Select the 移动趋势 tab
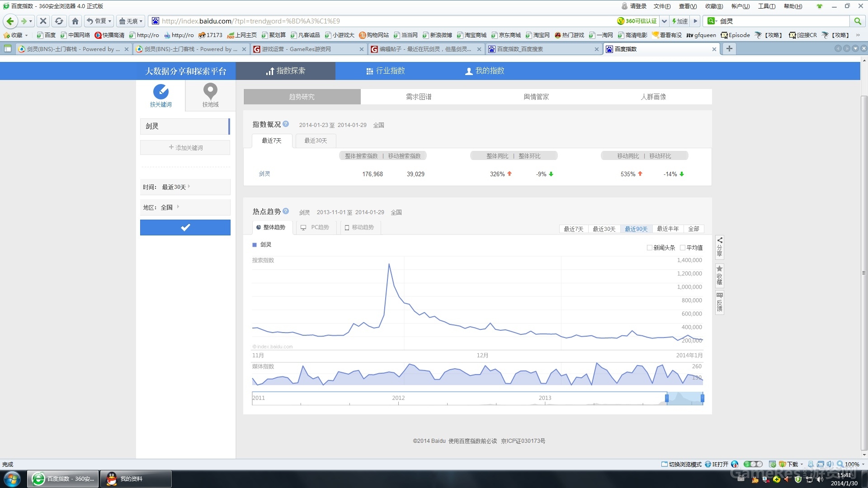 pyautogui.click(x=360, y=227)
